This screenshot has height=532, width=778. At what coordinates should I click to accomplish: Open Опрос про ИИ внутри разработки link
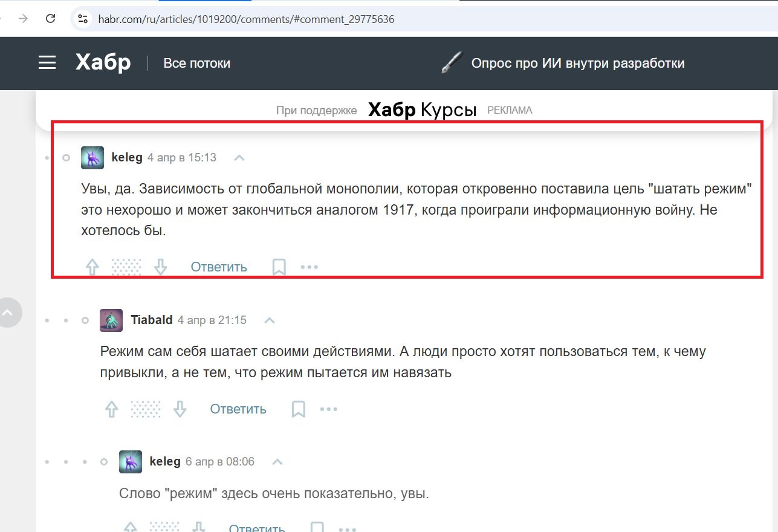[578, 63]
